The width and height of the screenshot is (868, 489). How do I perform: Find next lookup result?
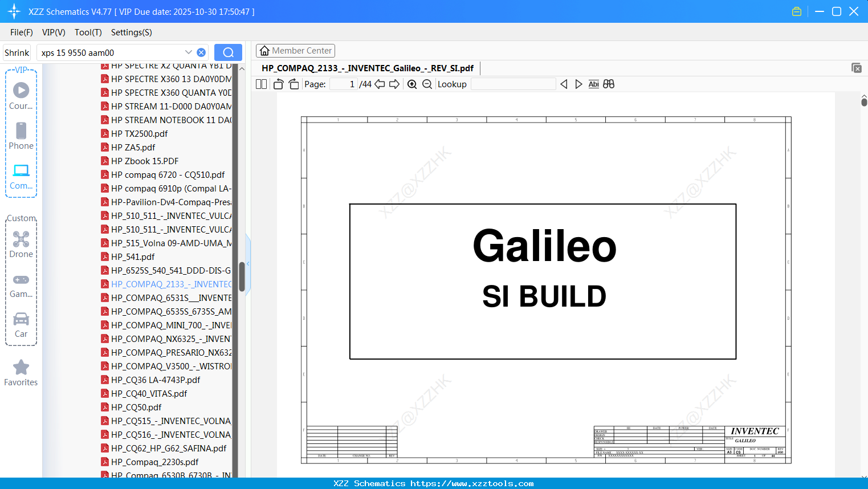tap(578, 84)
